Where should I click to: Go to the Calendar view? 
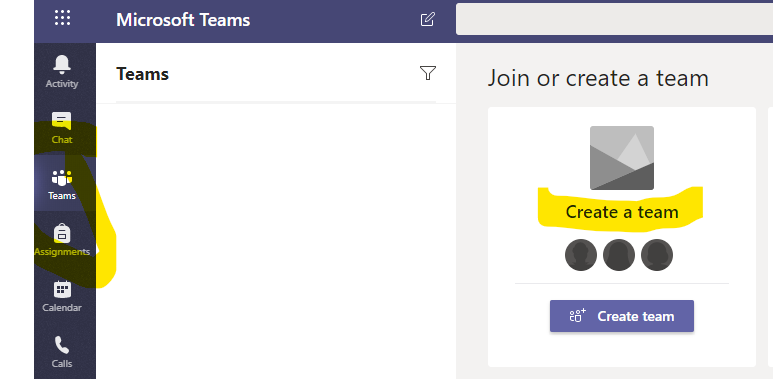[62, 297]
